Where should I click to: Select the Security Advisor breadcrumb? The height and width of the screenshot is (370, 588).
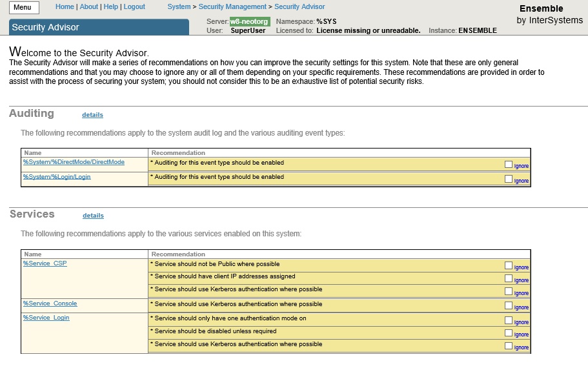299,6
